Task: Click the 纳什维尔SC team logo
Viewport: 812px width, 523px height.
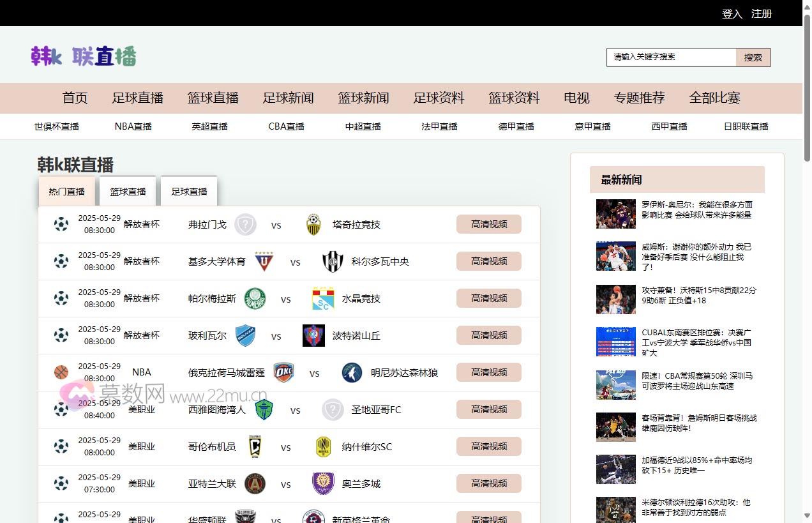Action: (323, 446)
